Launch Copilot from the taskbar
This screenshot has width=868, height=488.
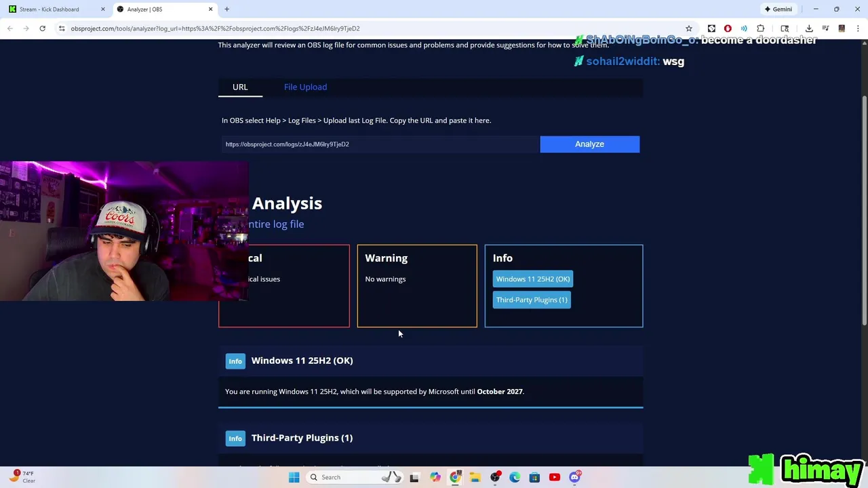pos(435,477)
